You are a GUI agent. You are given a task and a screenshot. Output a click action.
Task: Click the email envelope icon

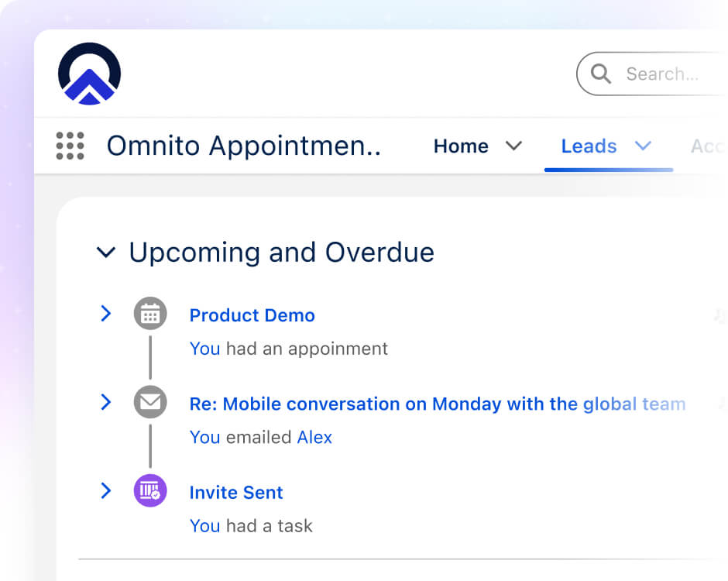point(150,402)
